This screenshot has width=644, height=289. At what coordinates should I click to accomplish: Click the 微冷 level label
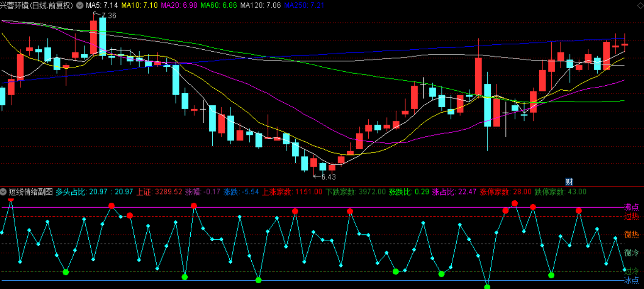[631, 252]
